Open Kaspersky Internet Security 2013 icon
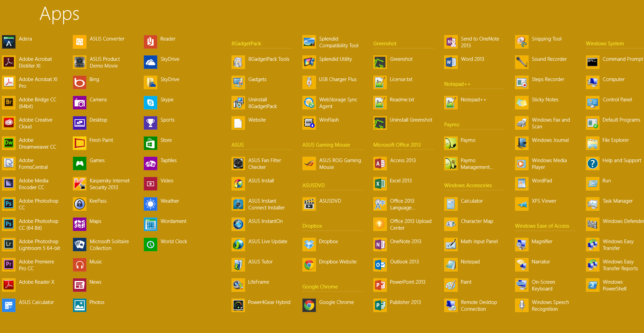 80,184
